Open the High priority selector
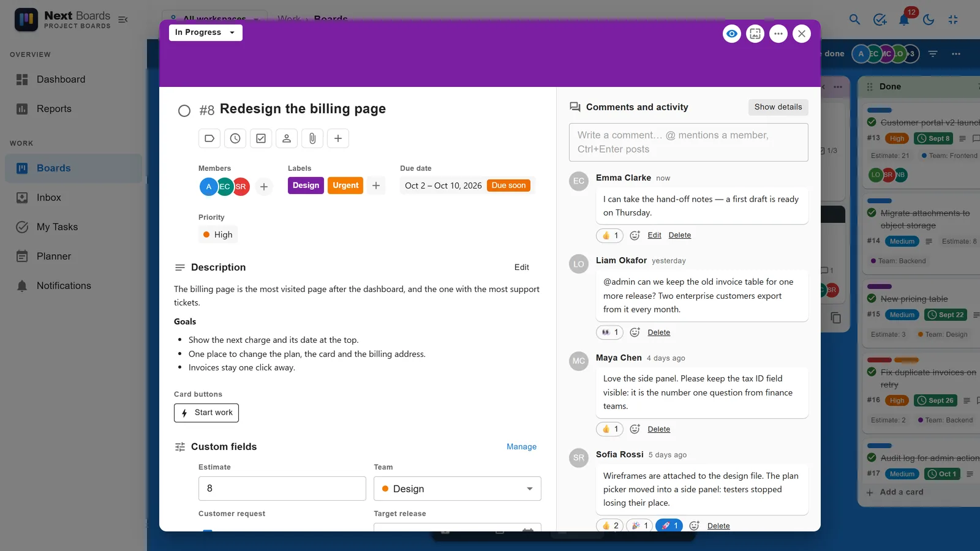 click(218, 234)
